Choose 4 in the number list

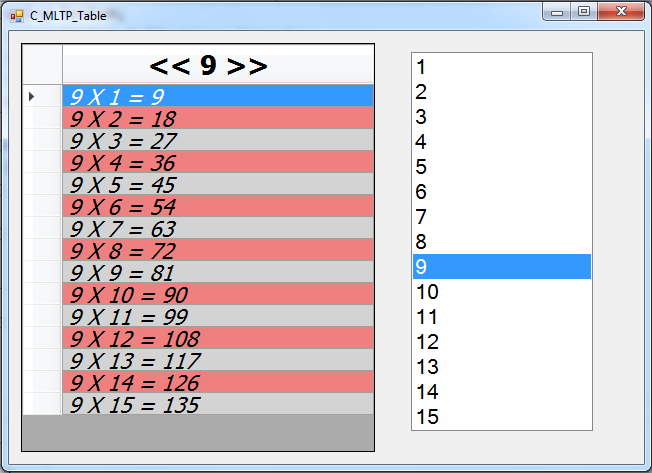click(502, 142)
